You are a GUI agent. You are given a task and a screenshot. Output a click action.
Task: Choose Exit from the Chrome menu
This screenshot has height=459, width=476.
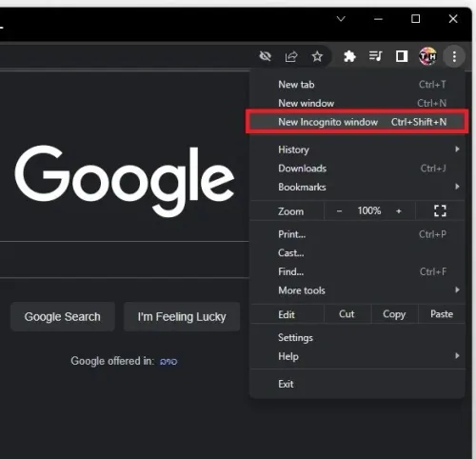(357, 384)
